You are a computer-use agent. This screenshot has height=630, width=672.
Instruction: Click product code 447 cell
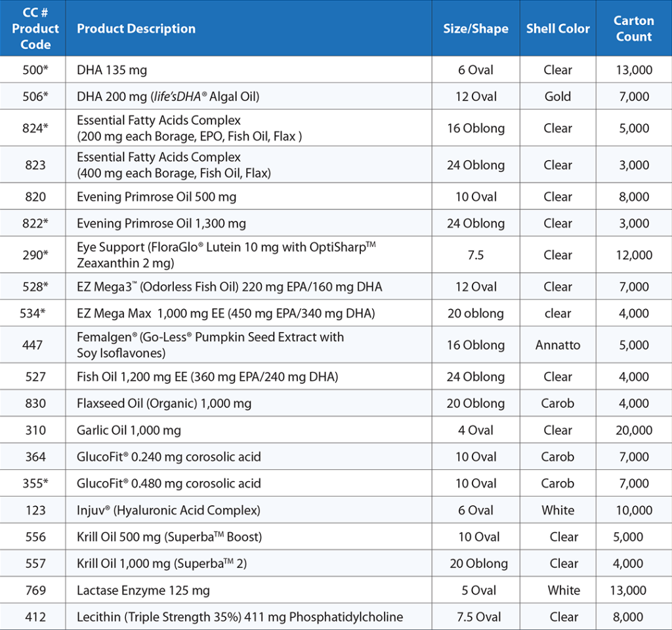35,345
